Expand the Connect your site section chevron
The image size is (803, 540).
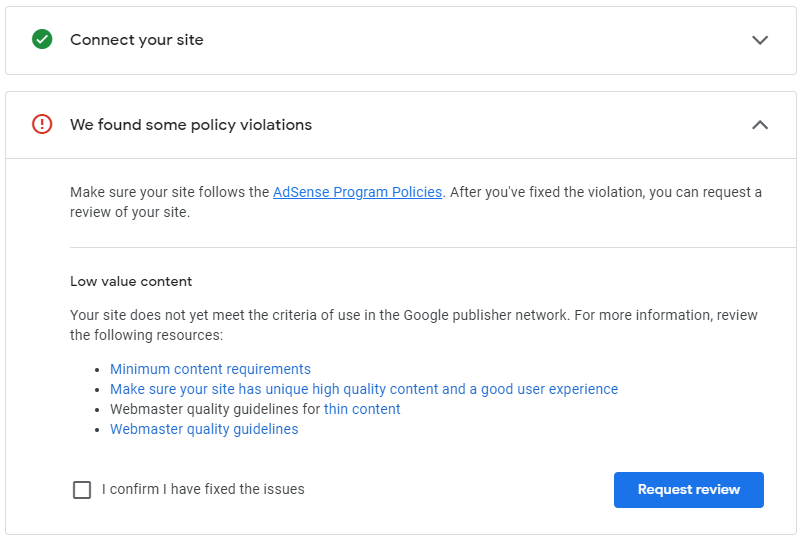(760, 40)
